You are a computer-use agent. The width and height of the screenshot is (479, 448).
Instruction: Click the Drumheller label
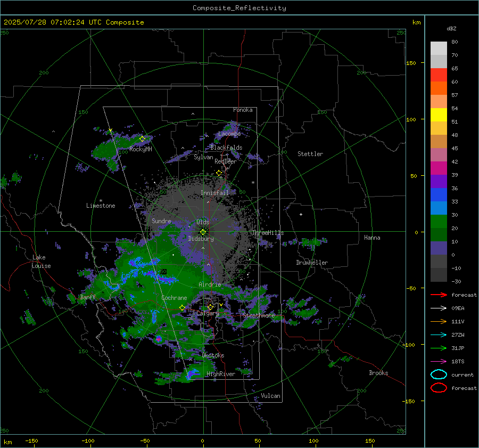[312, 263]
